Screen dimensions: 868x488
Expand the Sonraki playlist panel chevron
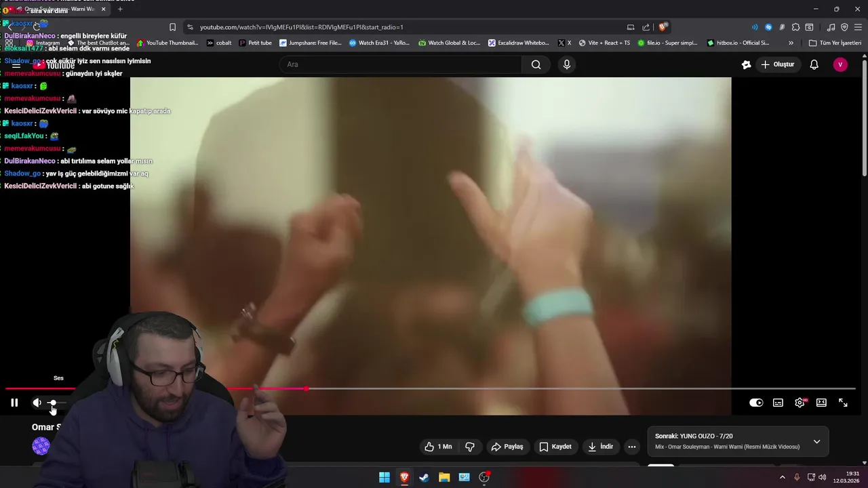click(816, 442)
